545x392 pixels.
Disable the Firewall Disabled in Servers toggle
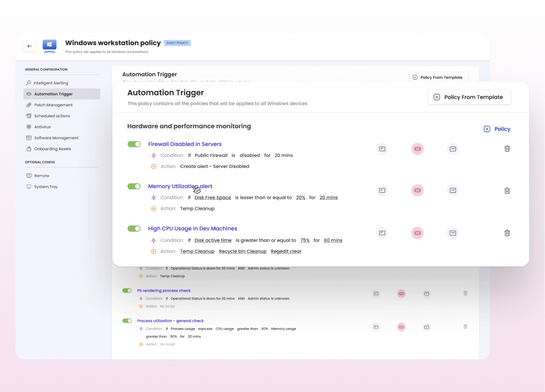point(134,144)
